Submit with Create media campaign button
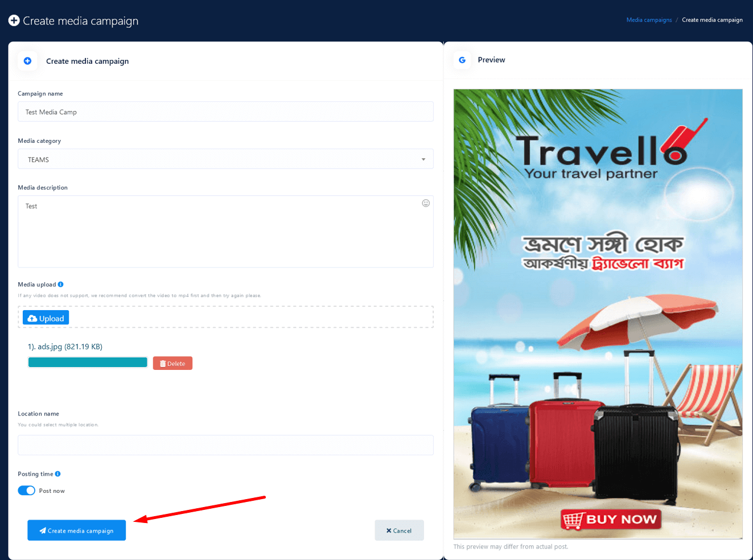753x560 pixels. pyautogui.click(x=77, y=530)
